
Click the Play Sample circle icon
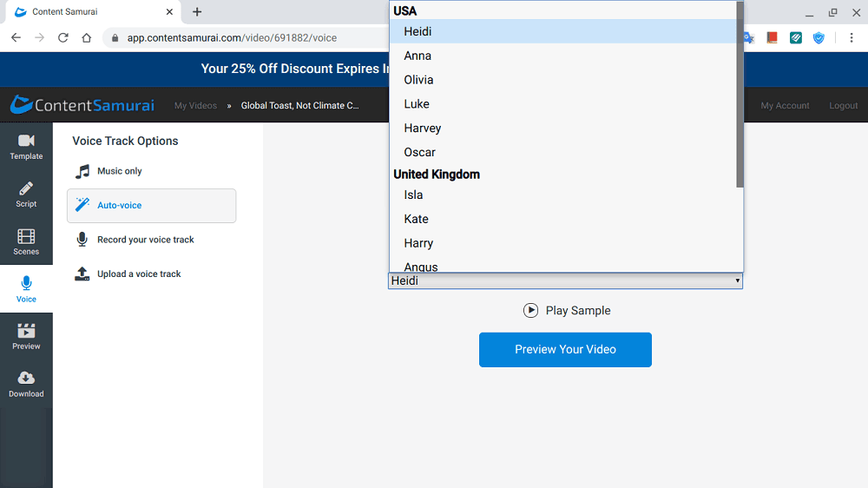[530, 311]
